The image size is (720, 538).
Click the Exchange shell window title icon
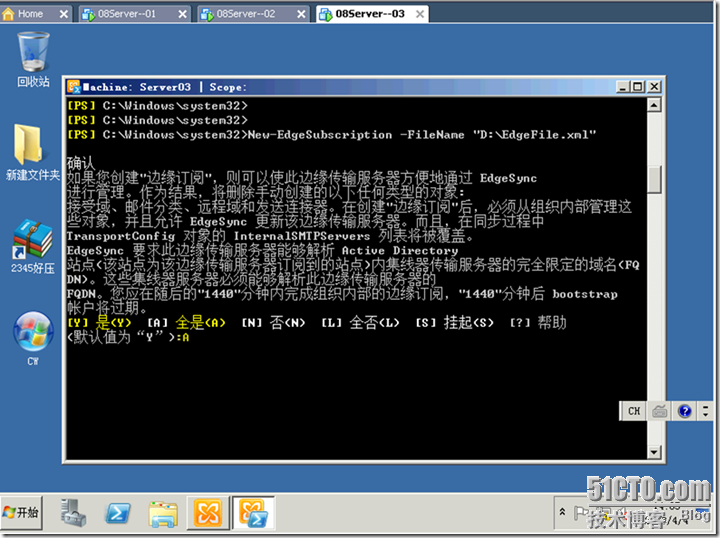pos(73,86)
